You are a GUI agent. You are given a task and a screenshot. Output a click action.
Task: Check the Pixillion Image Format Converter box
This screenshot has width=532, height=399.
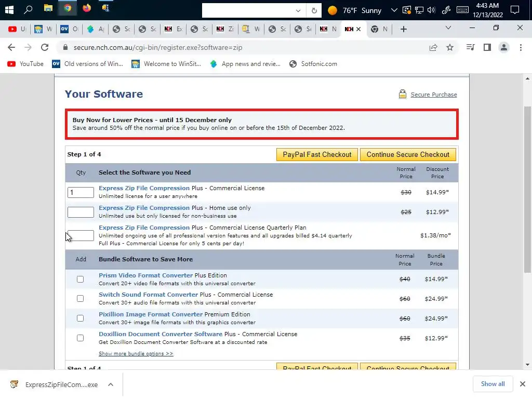[x=80, y=318]
